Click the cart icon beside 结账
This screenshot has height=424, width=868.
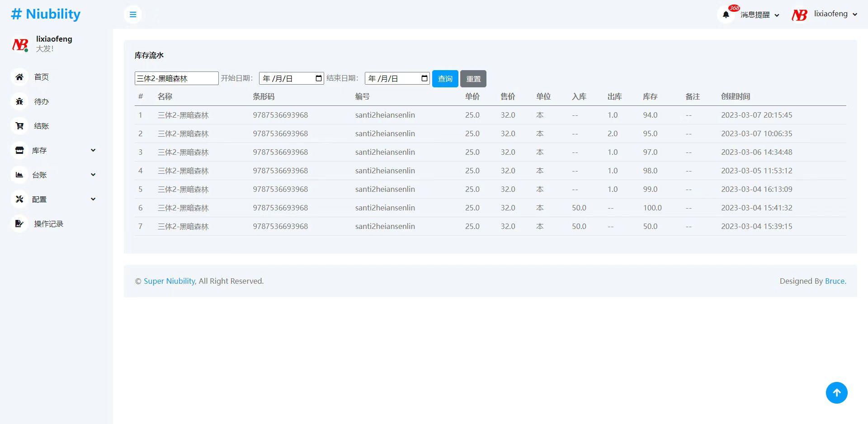(19, 126)
